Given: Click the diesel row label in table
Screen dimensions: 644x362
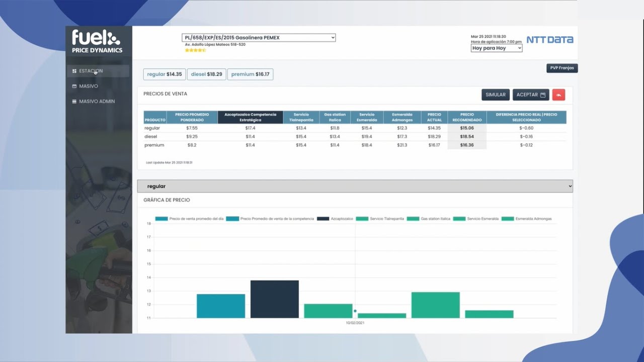Looking at the screenshot, I should [150, 137].
